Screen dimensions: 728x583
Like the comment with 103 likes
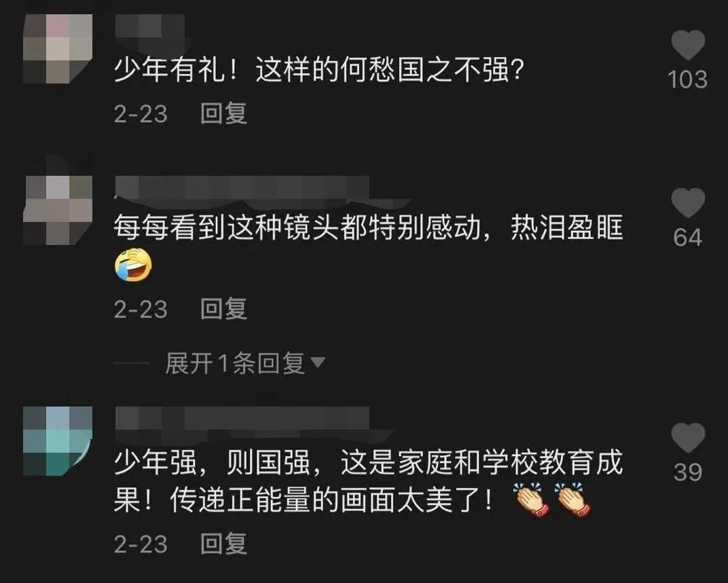click(688, 45)
